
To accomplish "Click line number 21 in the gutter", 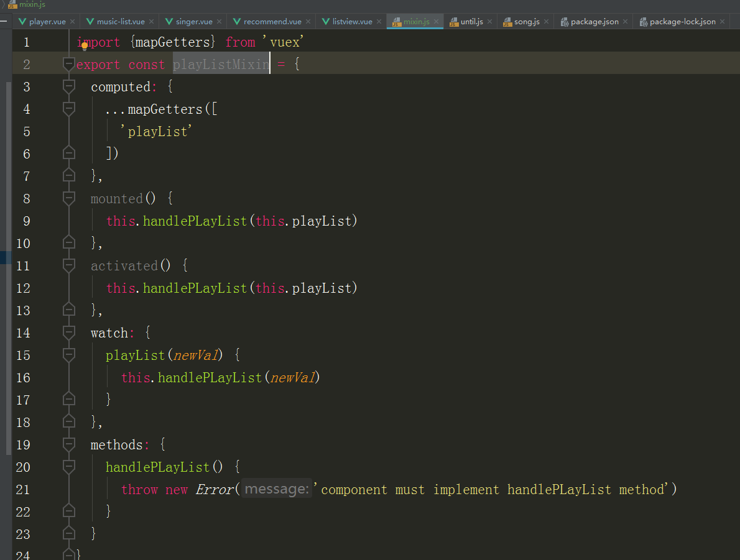I will [x=22, y=490].
